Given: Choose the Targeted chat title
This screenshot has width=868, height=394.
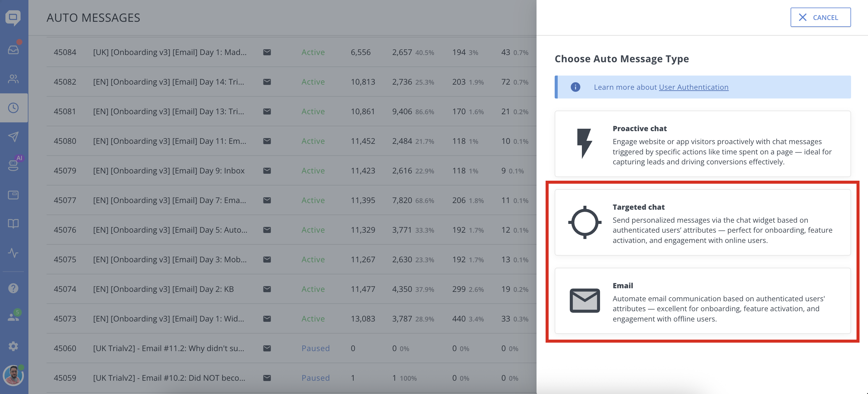Looking at the screenshot, I should (x=638, y=207).
